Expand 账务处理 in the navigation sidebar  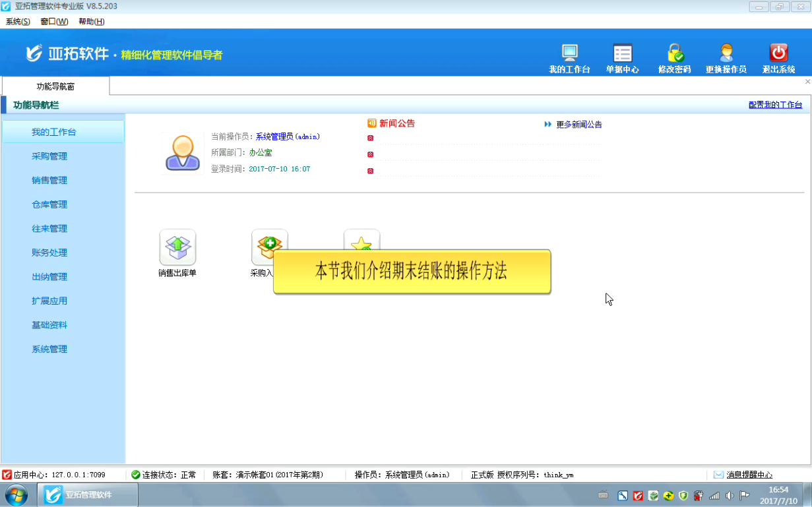coord(49,253)
